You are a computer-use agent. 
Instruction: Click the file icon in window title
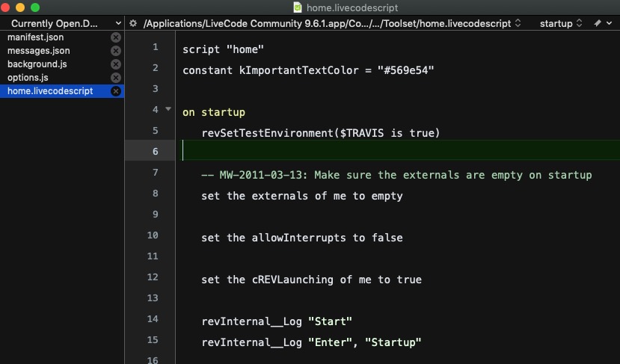tap(298, 7)
